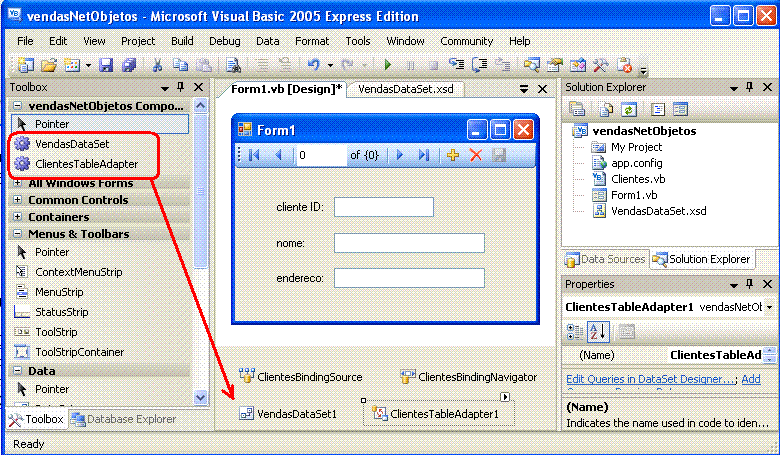Toggle Alphabetical sort in Properties panel
The height and width of the screenshot is (455, 780).
598,332
